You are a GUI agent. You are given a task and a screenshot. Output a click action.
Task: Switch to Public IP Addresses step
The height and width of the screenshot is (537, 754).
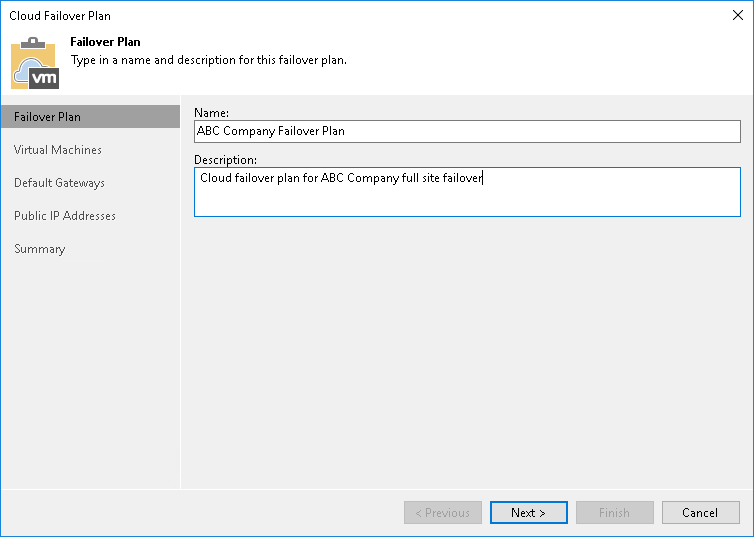(65, 216)
